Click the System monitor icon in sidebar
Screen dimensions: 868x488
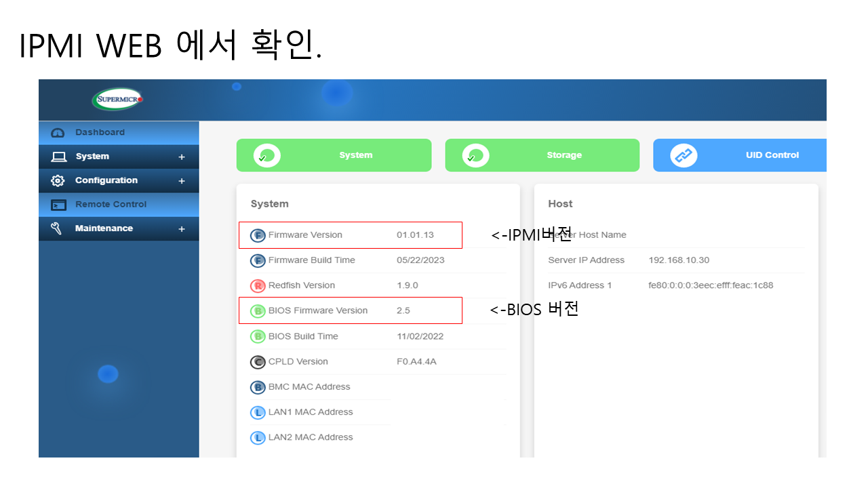[59, 157]
